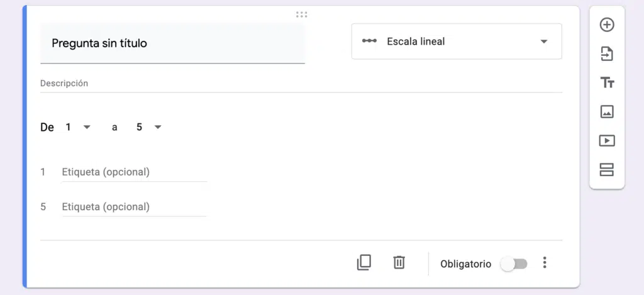Click the add question plus icon

pyautogui.click(x=606, y=25)
